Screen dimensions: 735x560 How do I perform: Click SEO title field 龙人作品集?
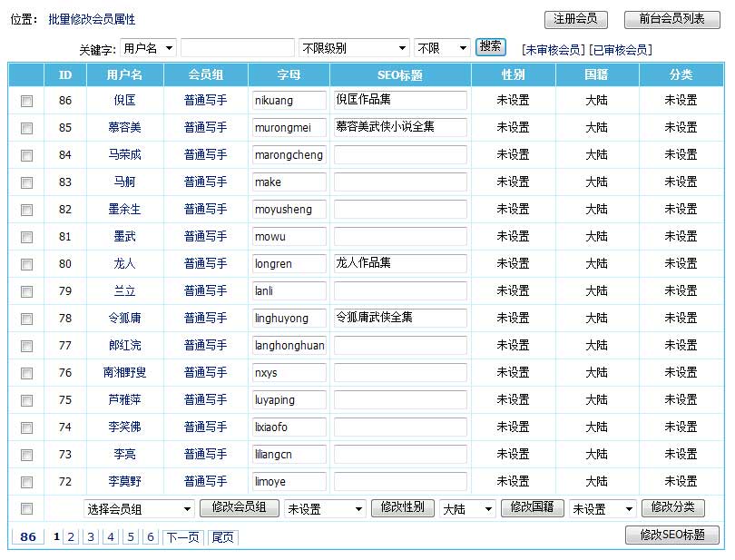(400, 263)
